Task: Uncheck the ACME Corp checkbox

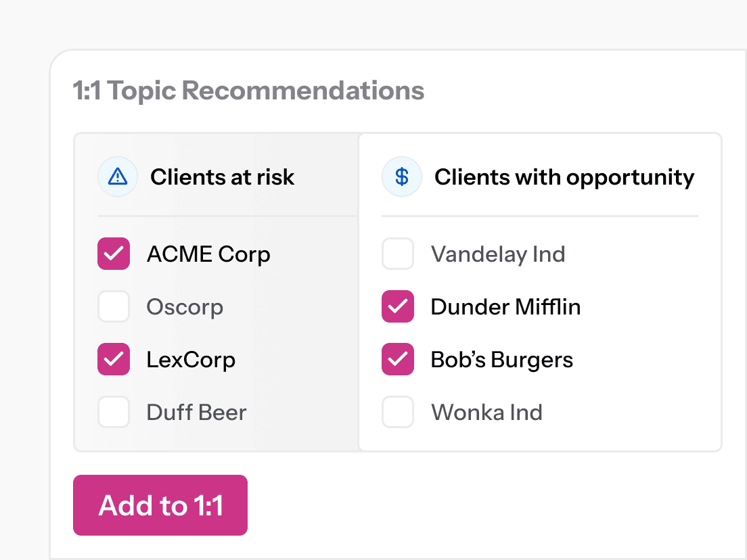Action: [x=114, y=254]
